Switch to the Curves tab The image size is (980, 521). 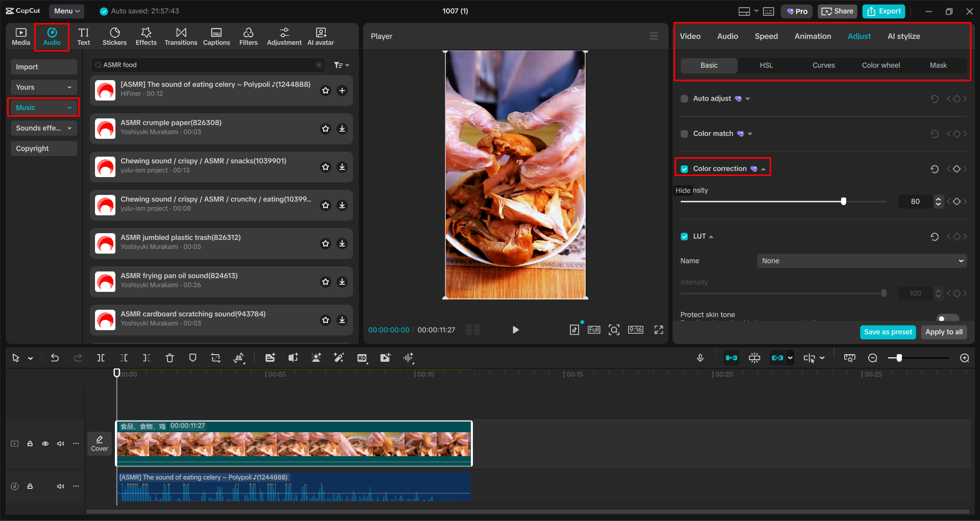pyautogui.click(x=823, y=65)
